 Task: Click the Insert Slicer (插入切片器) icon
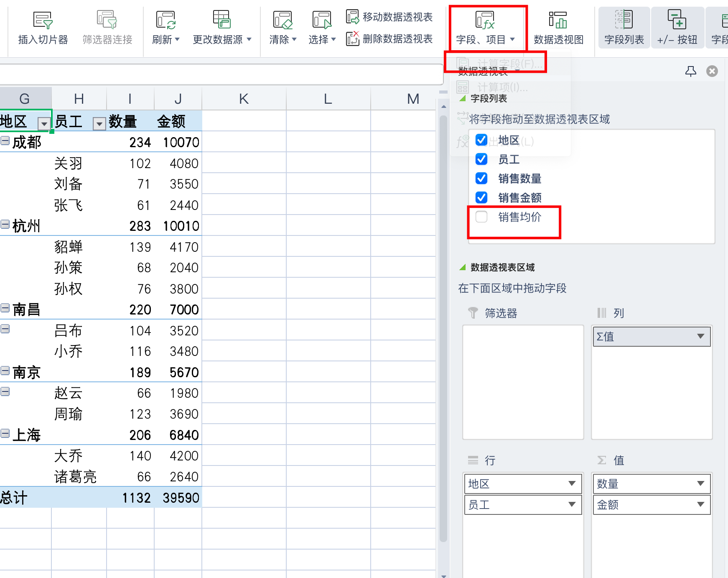coord(43,20)
